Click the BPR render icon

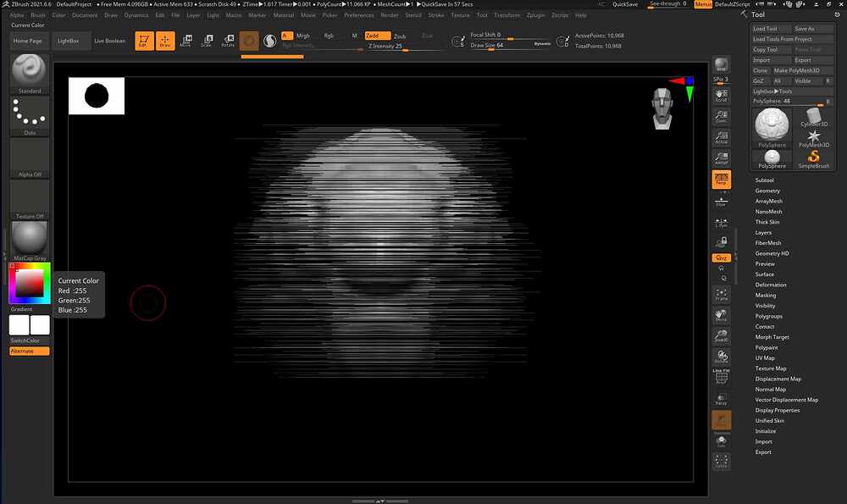721,65
